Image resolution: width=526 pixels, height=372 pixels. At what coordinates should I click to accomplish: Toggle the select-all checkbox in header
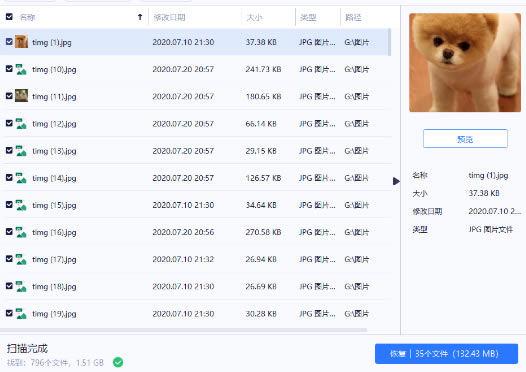[x=9, y=16]
